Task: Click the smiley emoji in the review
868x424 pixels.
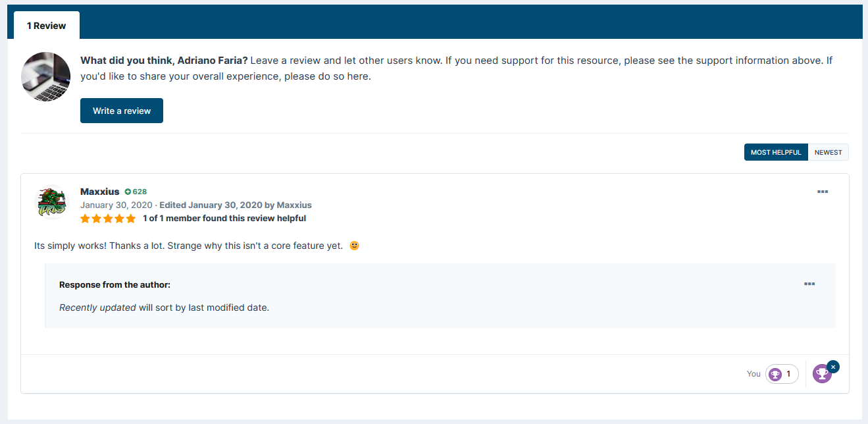Action: tap(354, 246)
